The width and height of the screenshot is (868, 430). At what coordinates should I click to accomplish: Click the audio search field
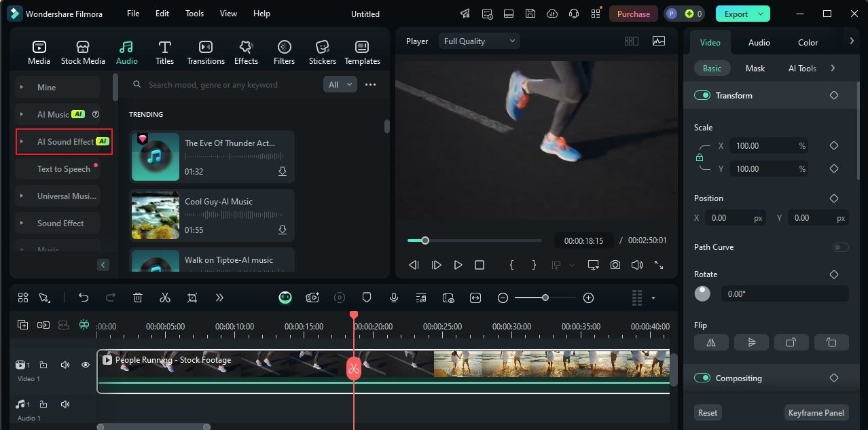coord(224,84)
